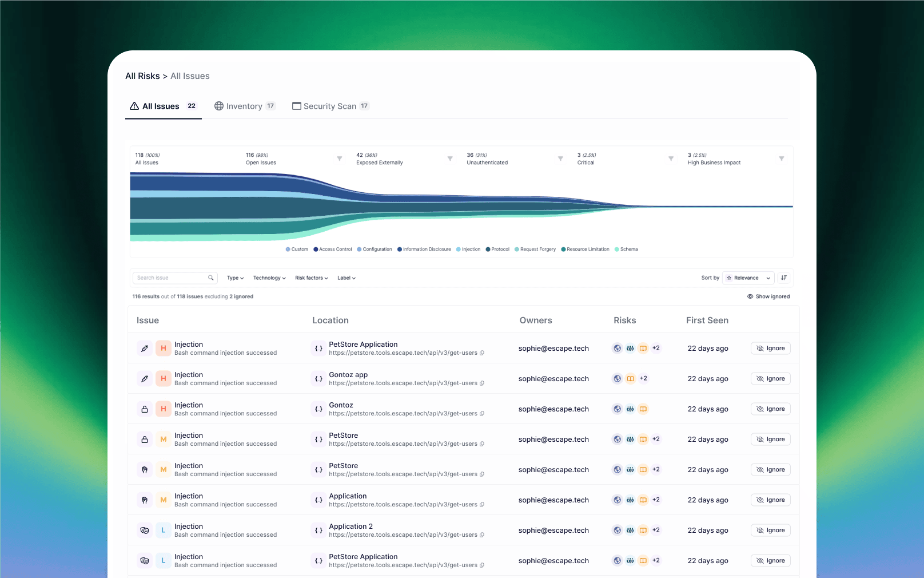Open external link icon for Gontoz app URL
This screenshot has width=924, height=578.
482,383
